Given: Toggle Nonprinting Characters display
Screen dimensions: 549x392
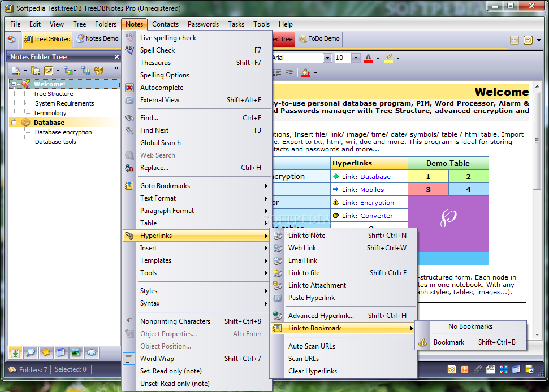Looking at the screenshot, I should [197, 321].
